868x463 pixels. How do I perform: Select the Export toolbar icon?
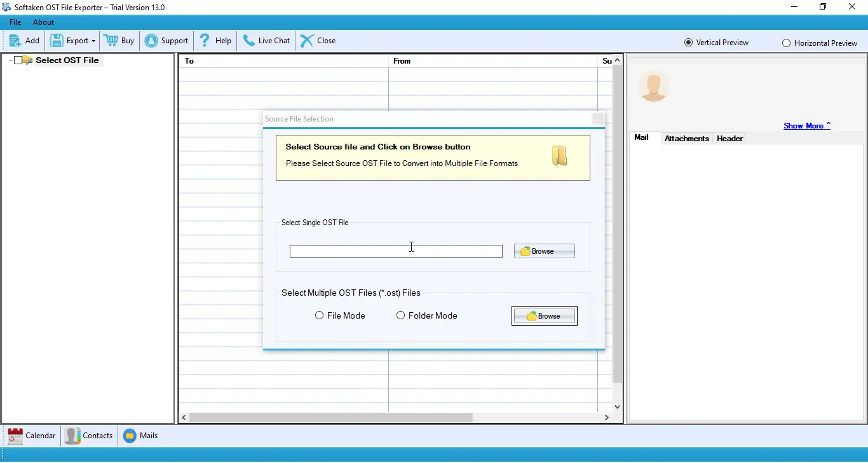(57, 40)
